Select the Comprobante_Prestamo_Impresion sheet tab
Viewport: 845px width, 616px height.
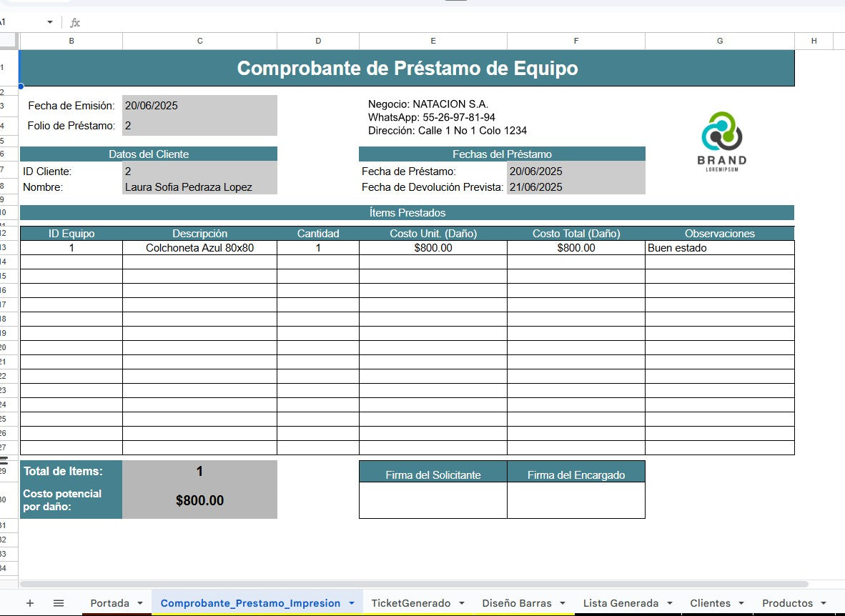pos(250,603)
